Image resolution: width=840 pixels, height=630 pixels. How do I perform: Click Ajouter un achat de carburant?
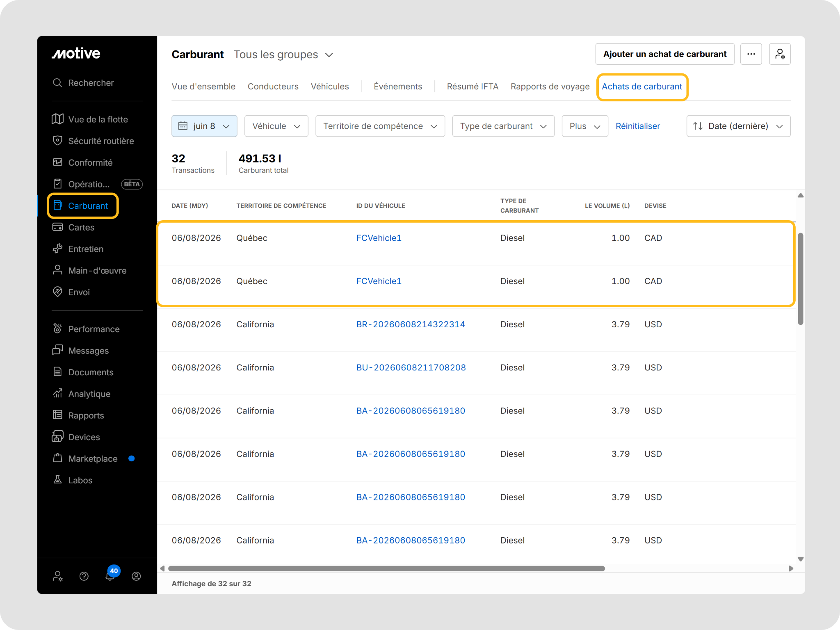665,54
